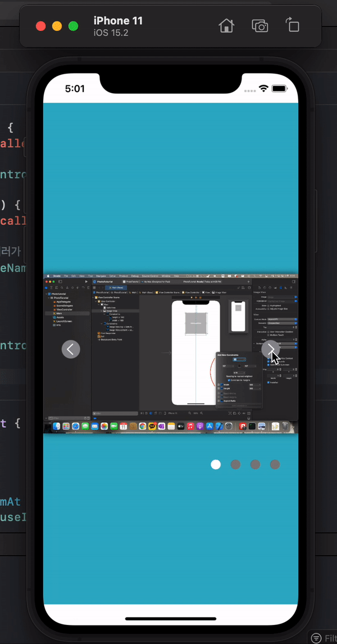This screenshot has height=644, width=337.
Task: Advance with the right chevron carousel button
Action: [x=271, y=349]
